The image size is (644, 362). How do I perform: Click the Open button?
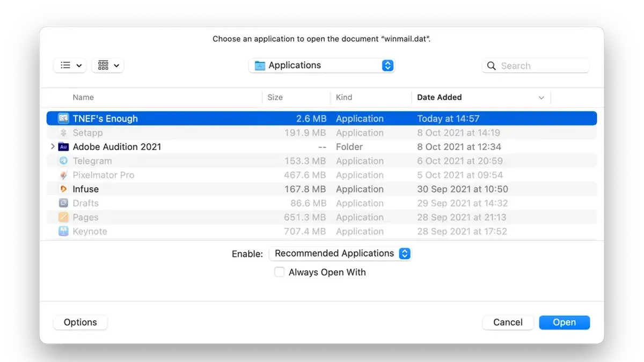click(565, 322)
